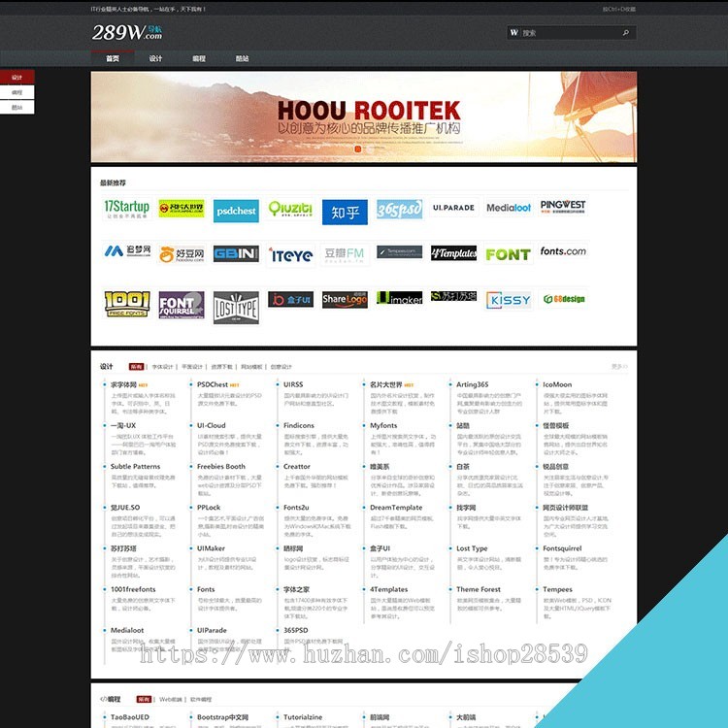Filter 编程 section by 软件编程

(201, 699)
